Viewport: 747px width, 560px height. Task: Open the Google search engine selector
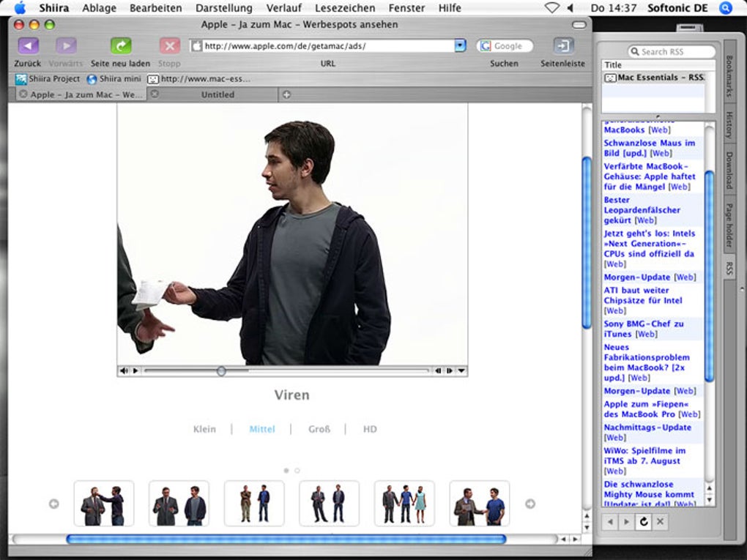pos(486,46)
